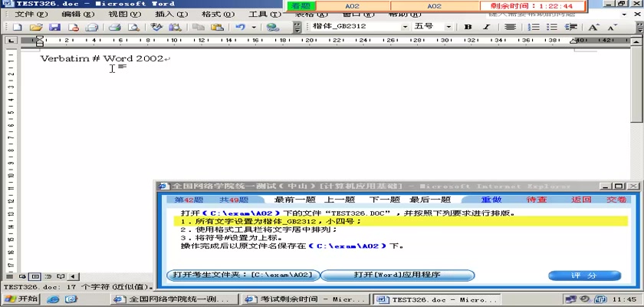The width and height of the screenshot is (644, 307).
Task: Click the 交卷 link to submit exam
Action: coord(616,200)
